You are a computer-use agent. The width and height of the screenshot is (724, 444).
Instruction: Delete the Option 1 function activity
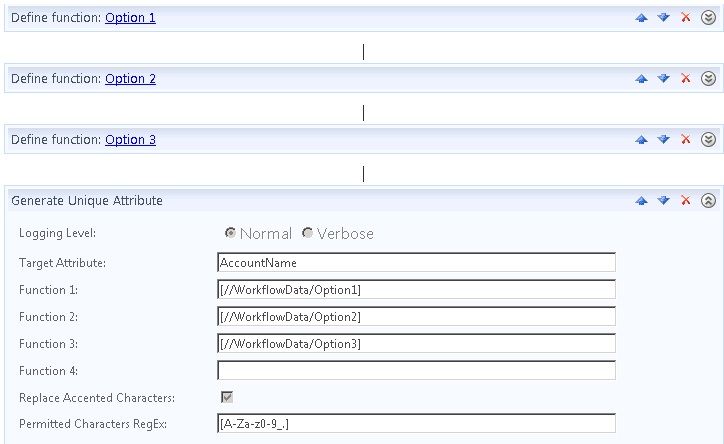coord(686,18)
